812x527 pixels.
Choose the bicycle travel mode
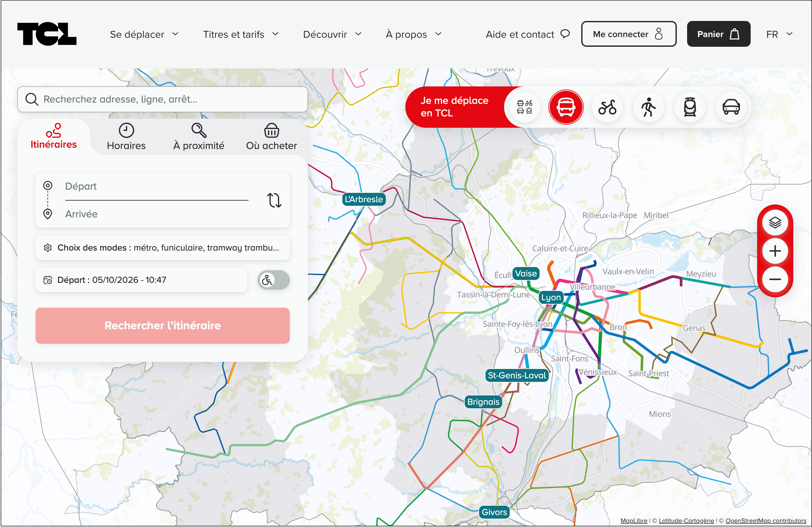click(x=607, y=107)
